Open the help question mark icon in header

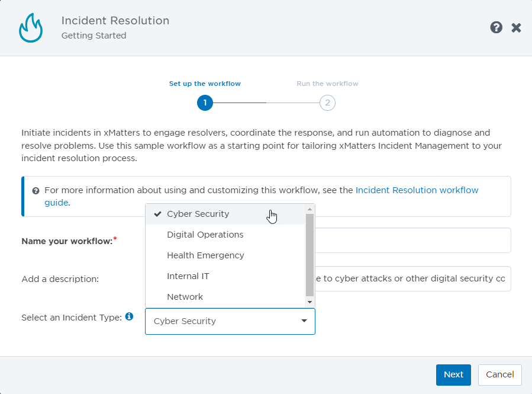496,27
